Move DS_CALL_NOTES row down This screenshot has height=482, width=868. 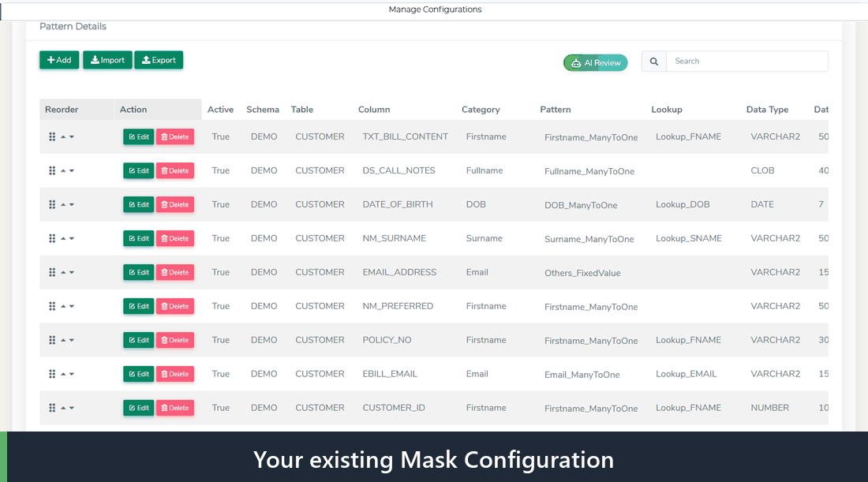[x=71, y=170]
